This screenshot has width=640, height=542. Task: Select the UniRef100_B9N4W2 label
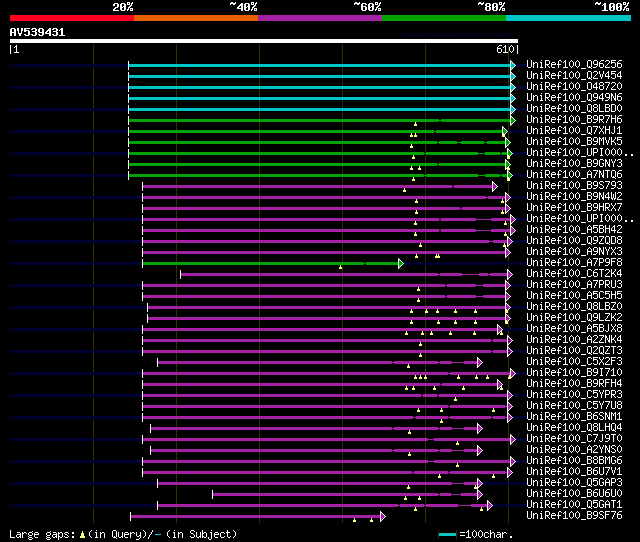click(x=574, y=196)
